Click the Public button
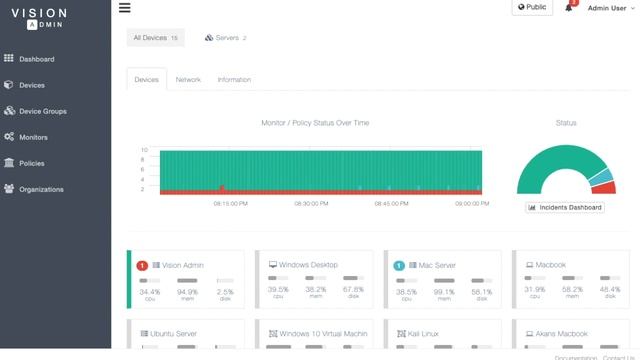The height and width of the screenshot is (360, 640). 532,7
